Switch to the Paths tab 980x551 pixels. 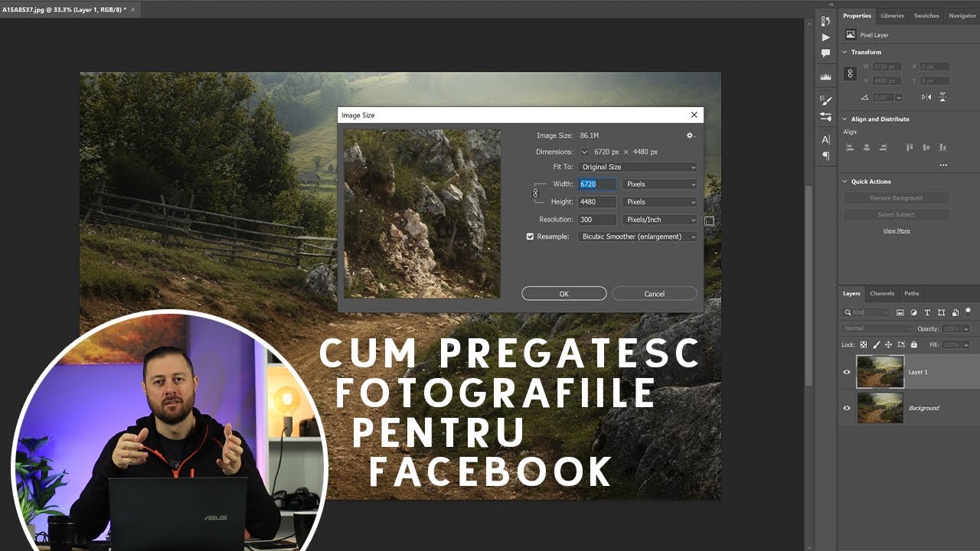click(x=911, y=293)
